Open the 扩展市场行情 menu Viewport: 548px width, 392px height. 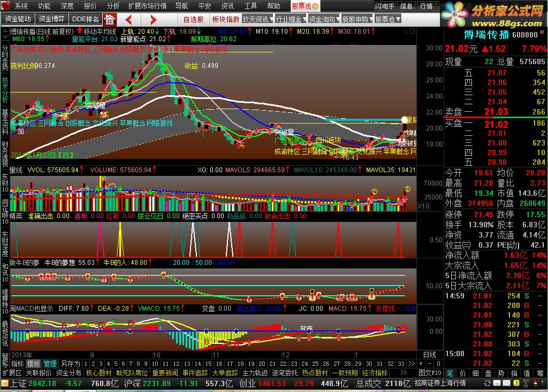[x=147, y=6]
